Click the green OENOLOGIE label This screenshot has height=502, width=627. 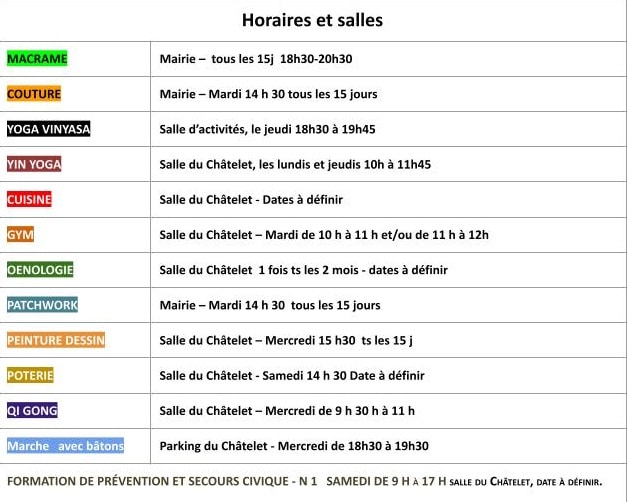40,270
